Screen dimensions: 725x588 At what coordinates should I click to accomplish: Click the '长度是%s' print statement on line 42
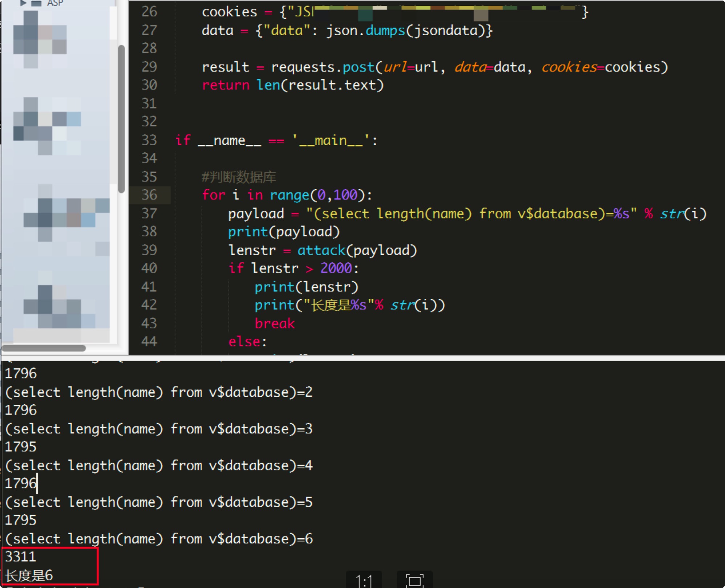pyautogui.click(x=349, y=305)
